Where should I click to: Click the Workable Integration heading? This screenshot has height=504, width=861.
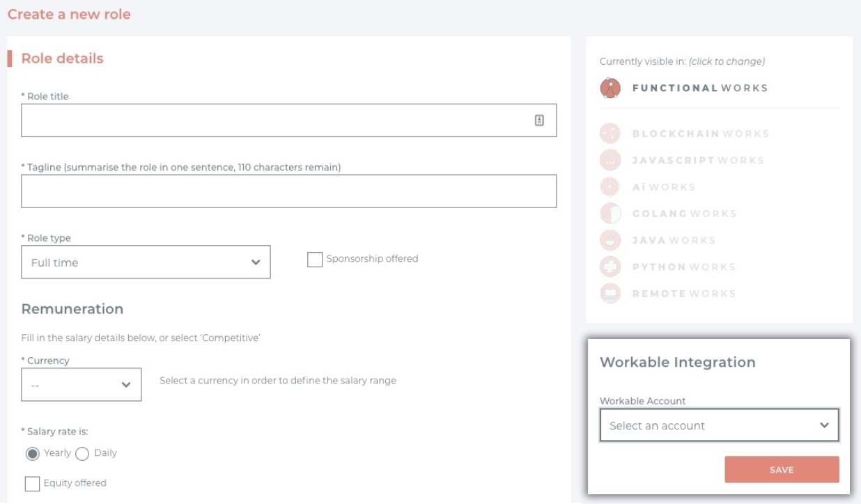click(678, 362)
